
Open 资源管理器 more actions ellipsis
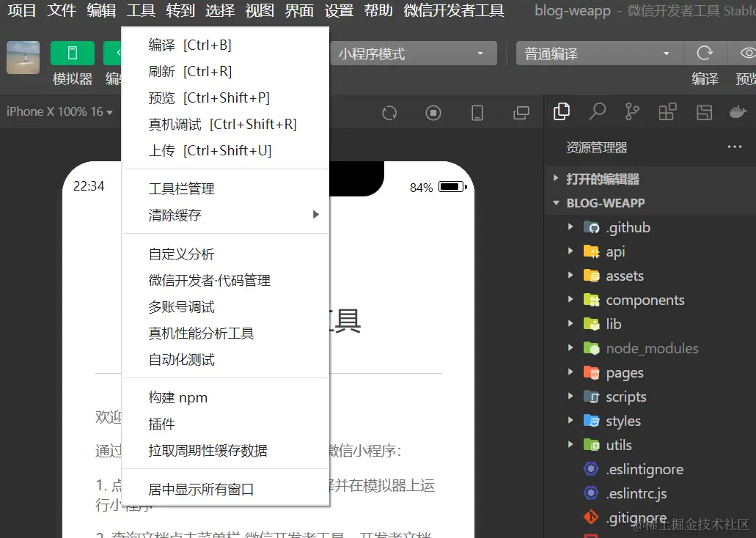734,147
